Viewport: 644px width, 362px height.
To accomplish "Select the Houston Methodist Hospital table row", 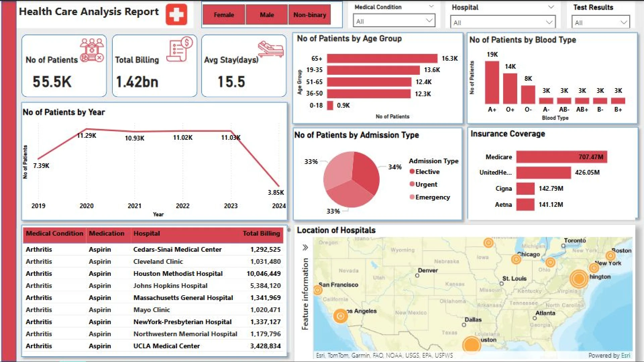I will [x=178, y=274].
